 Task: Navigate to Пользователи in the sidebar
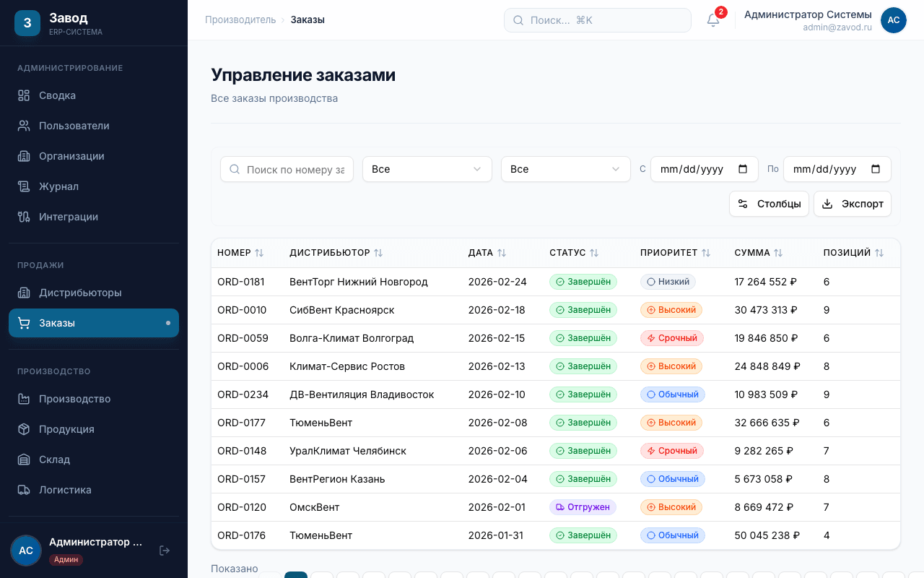coord(74,126)
